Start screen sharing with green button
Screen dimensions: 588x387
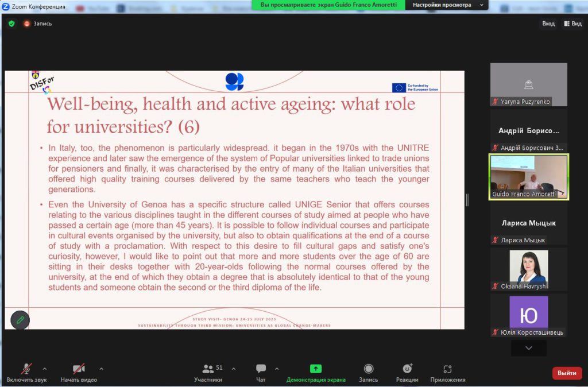(x=316, y=373)
